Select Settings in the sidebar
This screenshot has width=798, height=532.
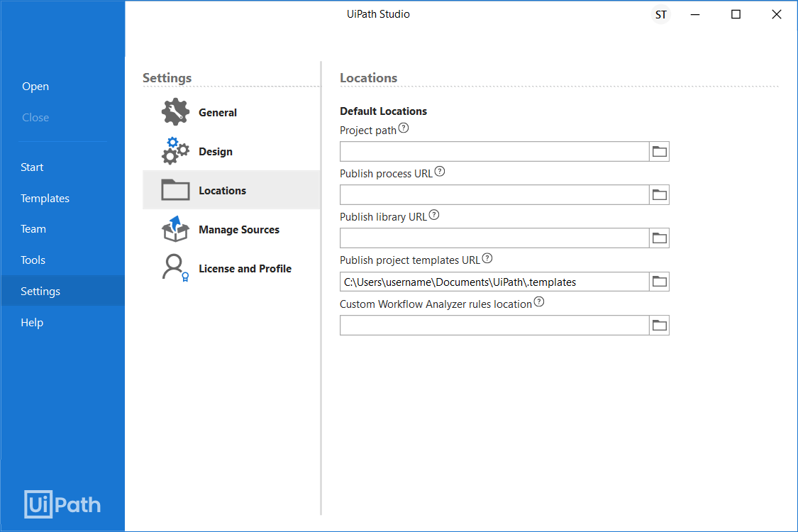point(62,291)
